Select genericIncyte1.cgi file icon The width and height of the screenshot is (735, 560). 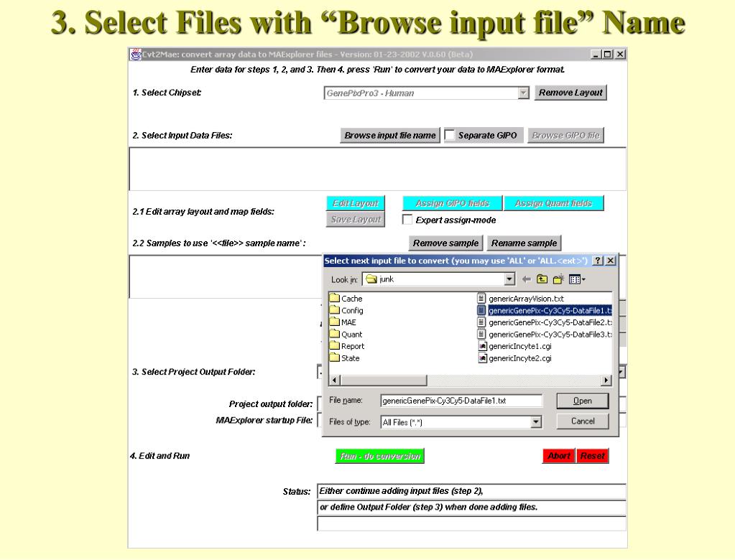coord(482,346)
